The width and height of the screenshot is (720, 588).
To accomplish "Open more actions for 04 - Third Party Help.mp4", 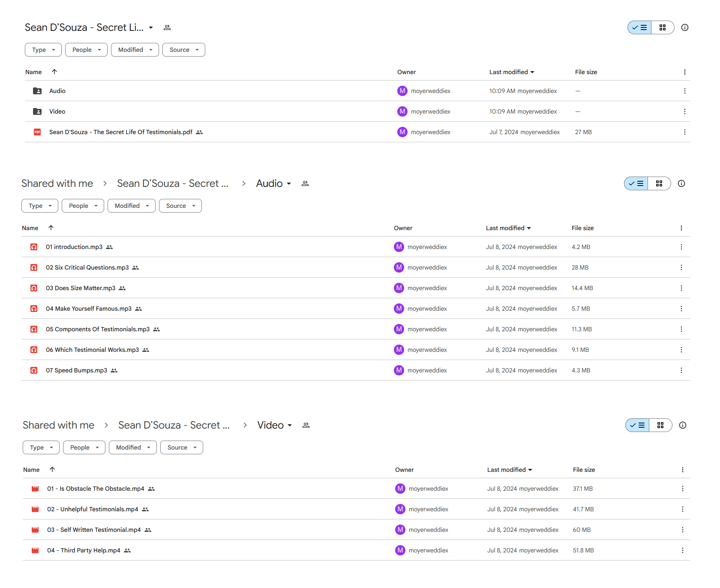I will pyautogui.click(x=682, y=550).
